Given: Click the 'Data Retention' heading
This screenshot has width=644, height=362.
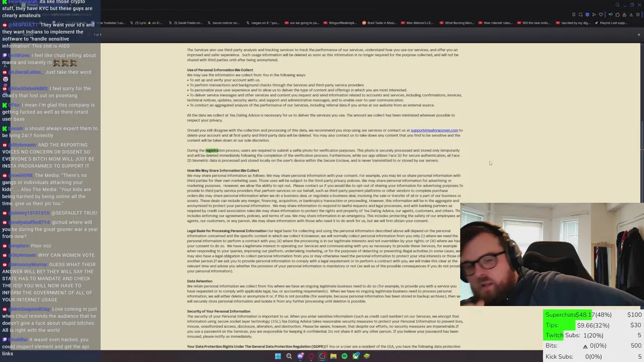Looking at the screenshot, I should click(200, 281).
